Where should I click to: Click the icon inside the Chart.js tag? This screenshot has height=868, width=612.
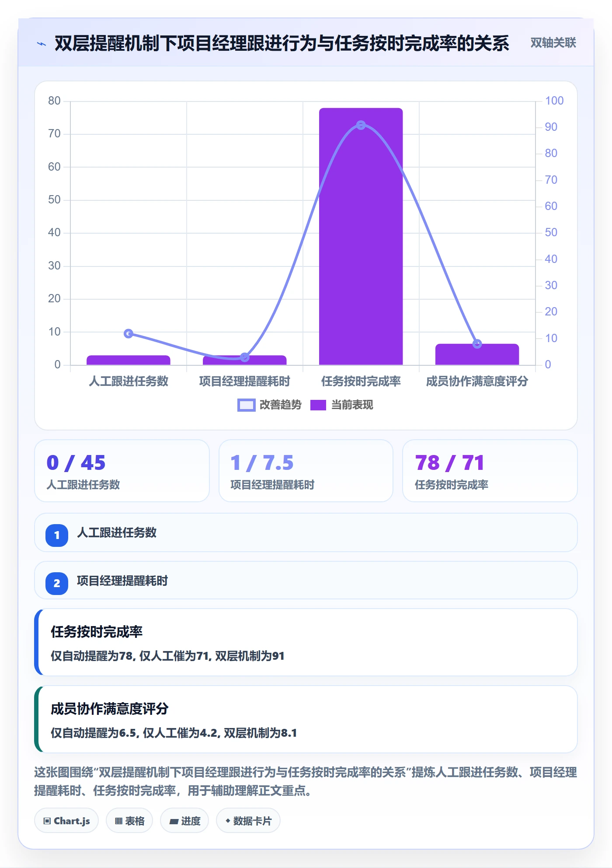tap(47, 821)
